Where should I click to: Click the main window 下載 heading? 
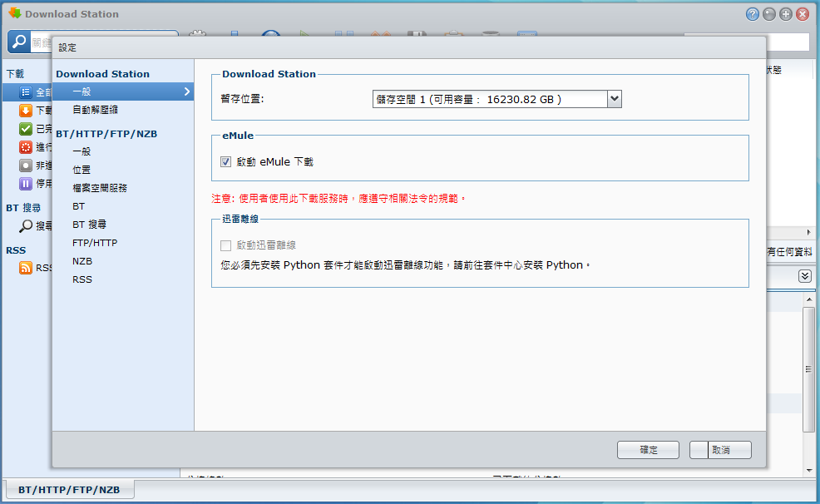point(15,74)
